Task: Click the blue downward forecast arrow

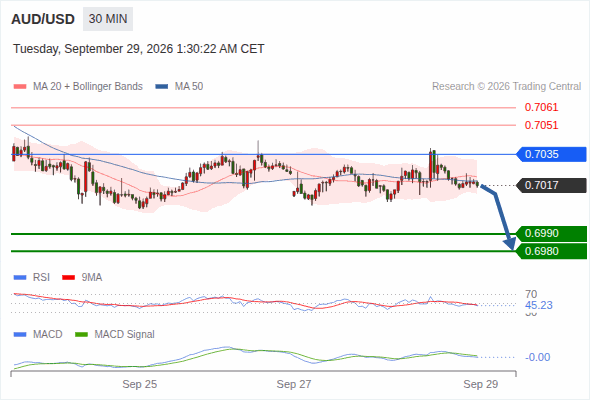Action: 499,217
